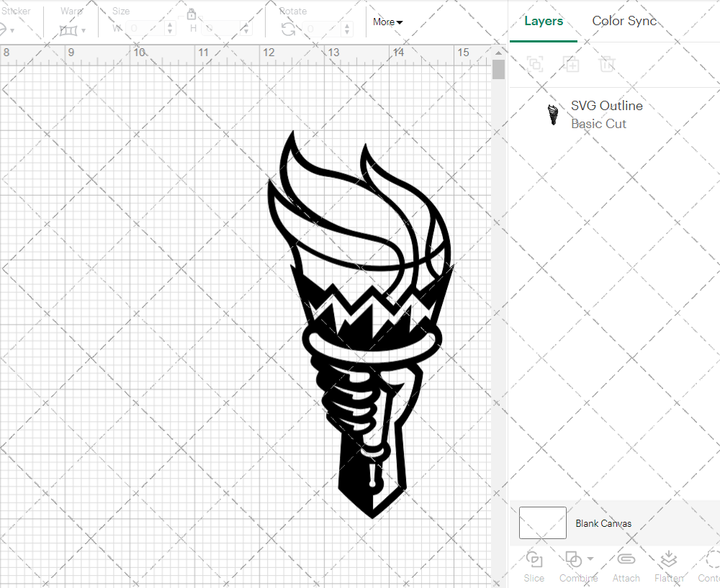Click the size lock aspect ratio icon
Image resolution: width=720 pixels, height=588 pixels.
(x=192, y=14)
